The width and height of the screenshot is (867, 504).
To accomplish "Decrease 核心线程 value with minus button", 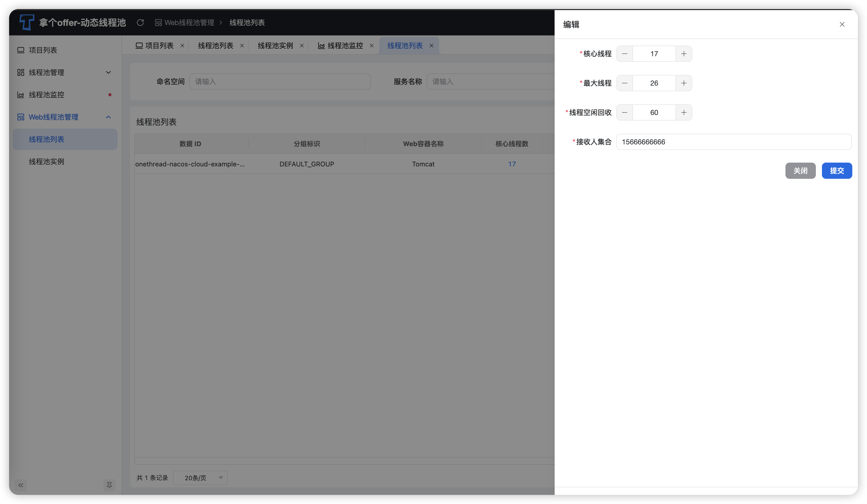I will point(624,54).
